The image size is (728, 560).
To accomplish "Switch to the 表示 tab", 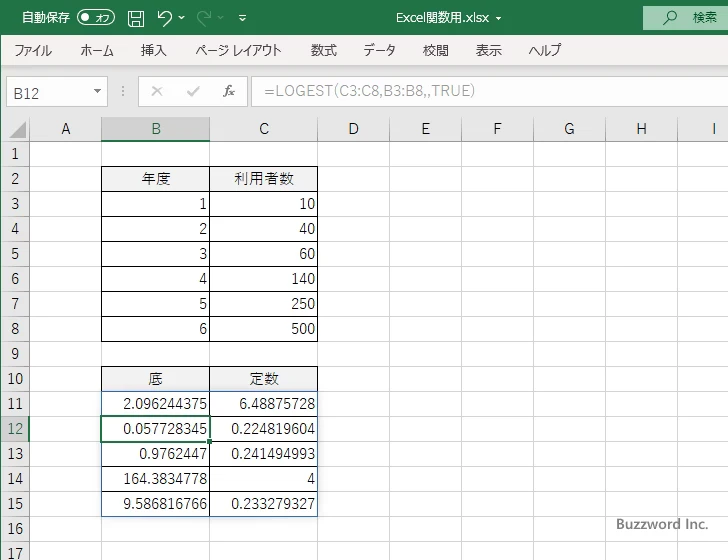I will point(488,50).
